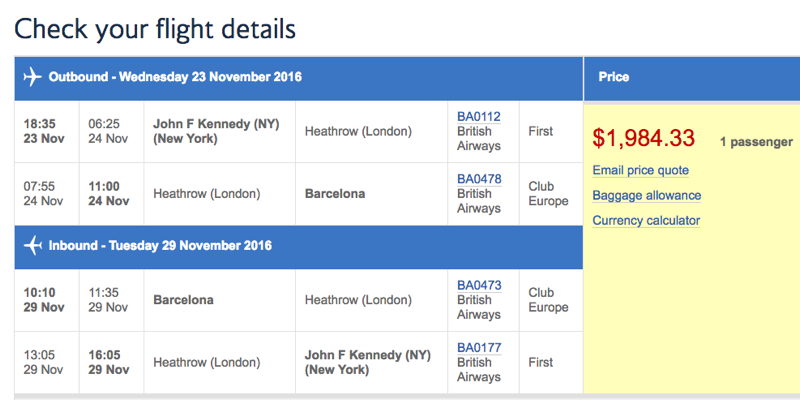
Task: Click Email price quote link
Action: tap(640, 170)
